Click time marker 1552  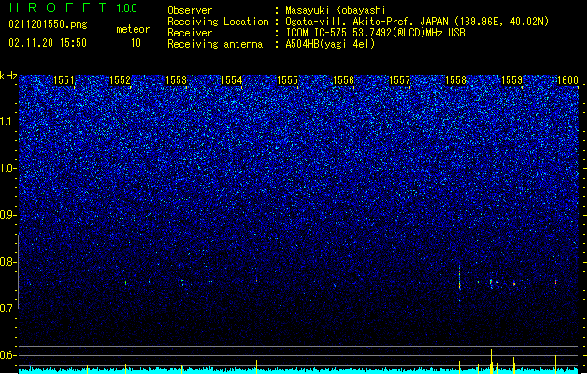point(120,80)
